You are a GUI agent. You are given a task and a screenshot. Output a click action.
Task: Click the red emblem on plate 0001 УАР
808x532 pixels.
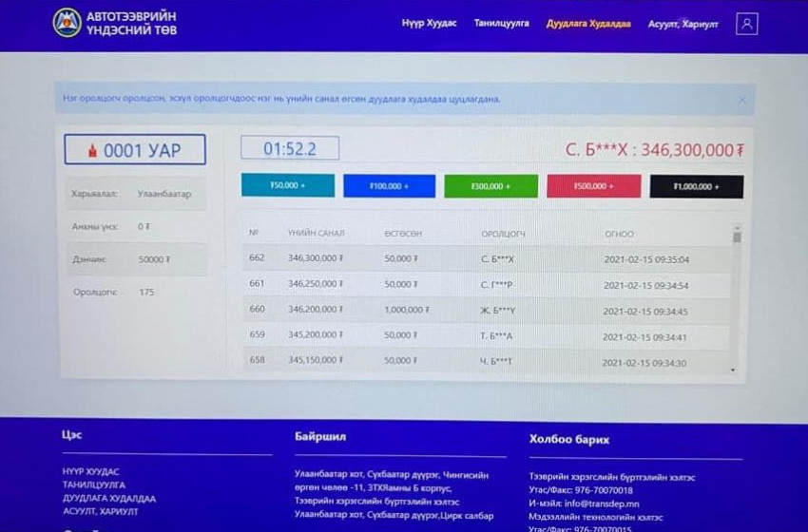92,150
